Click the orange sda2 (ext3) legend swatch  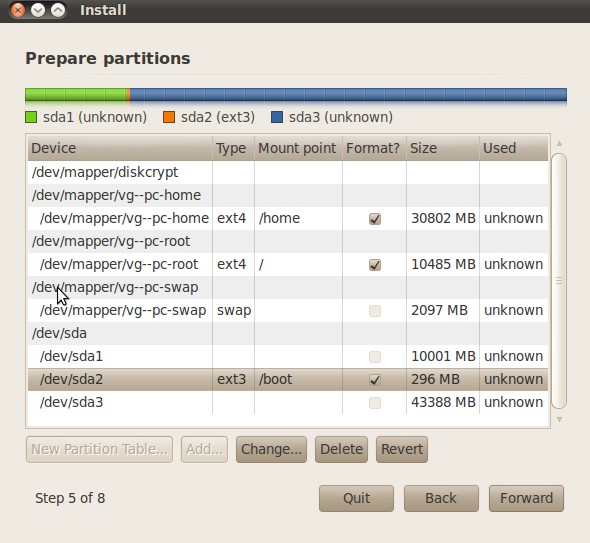[x=169, y=117]
